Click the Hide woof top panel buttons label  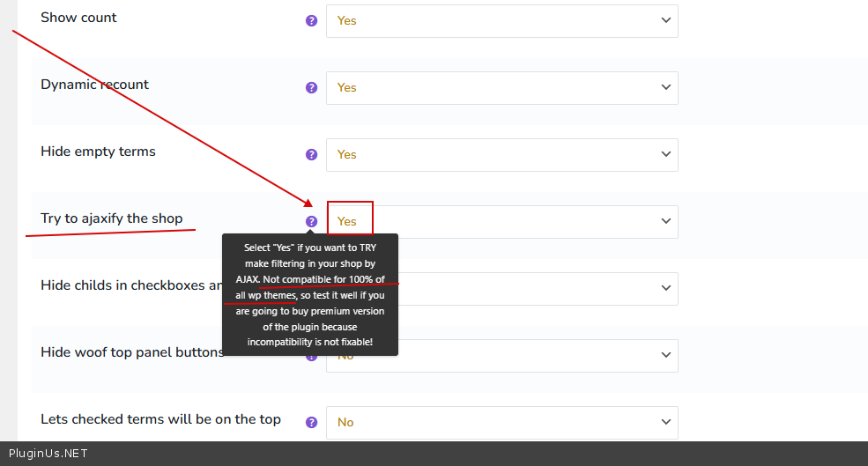131,352
